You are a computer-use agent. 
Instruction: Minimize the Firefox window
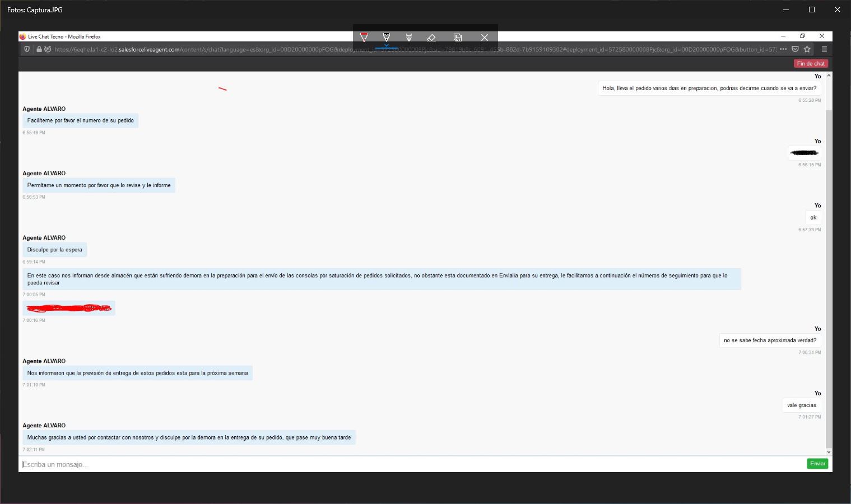[783, 36]
